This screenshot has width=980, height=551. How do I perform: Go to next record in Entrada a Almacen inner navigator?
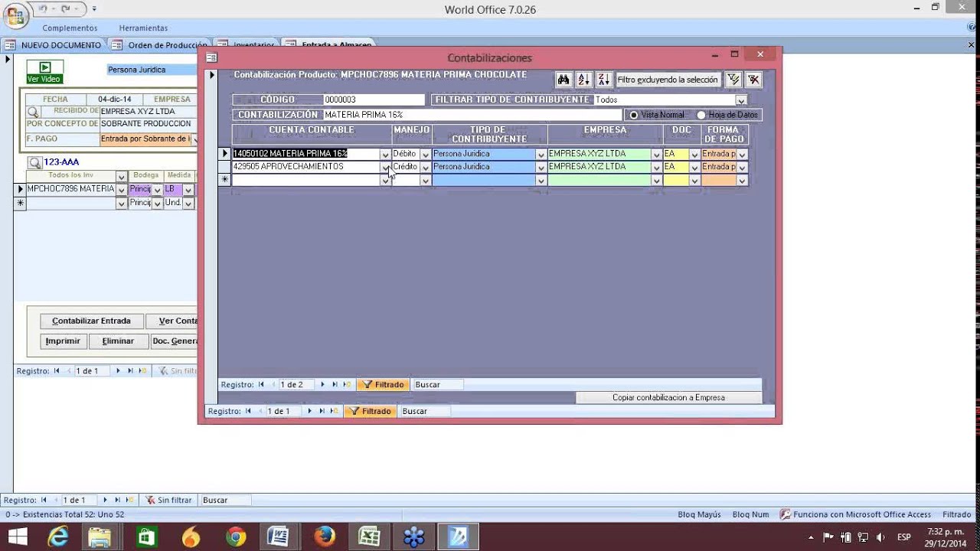pyautogui.click(x=118, y=371)
